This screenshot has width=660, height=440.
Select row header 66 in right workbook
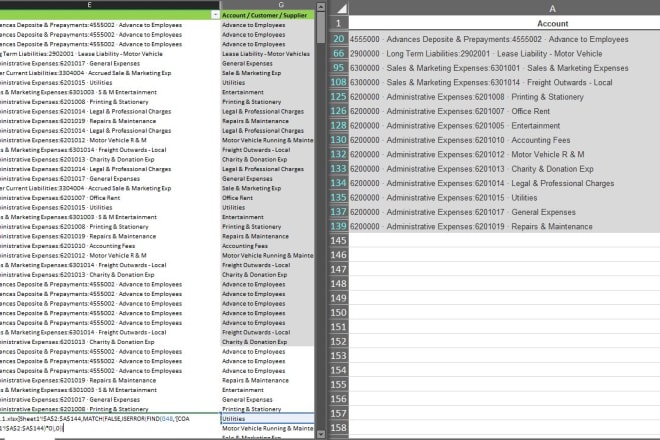(x=338, y=53)
